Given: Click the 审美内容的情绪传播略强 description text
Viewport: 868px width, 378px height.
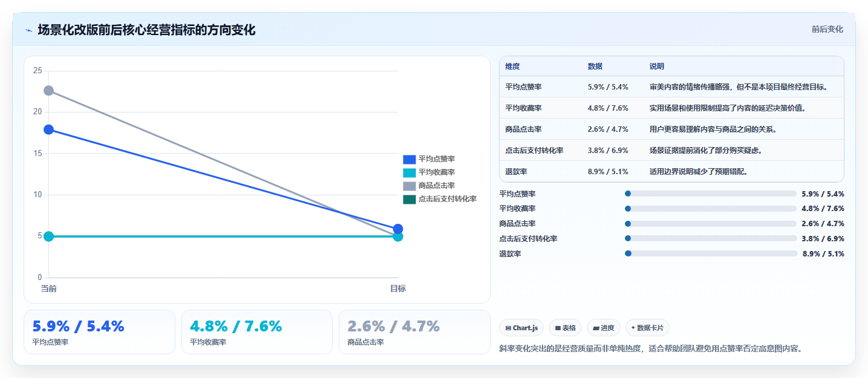Looking at the screenshot, I should pyautogui.click(x=739, y=87).
